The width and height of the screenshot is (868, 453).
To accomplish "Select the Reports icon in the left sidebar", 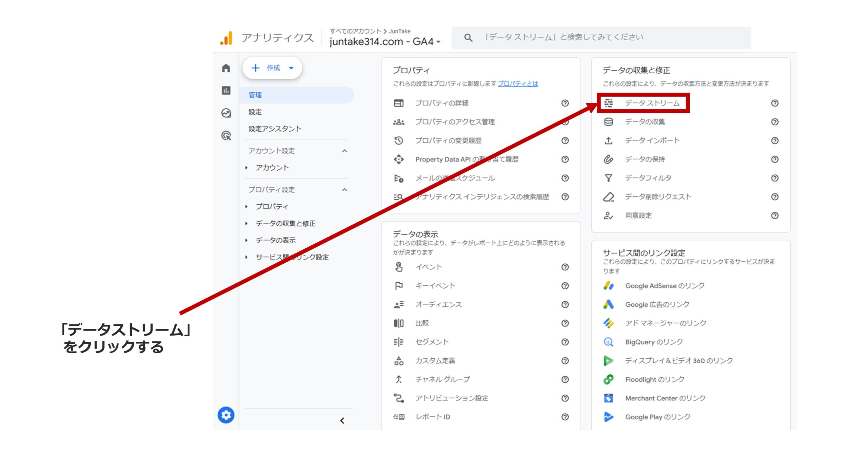I will (x=226, y=91).
